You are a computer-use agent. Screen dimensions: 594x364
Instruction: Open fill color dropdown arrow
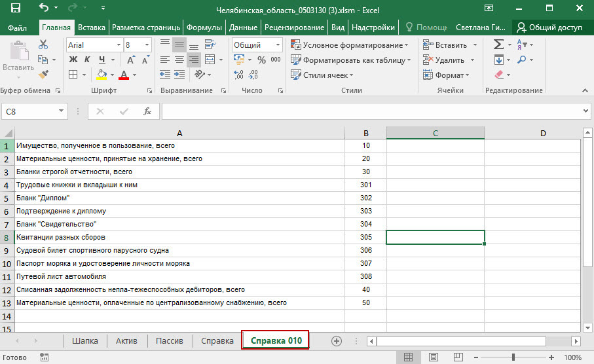(x=112, y=75)
